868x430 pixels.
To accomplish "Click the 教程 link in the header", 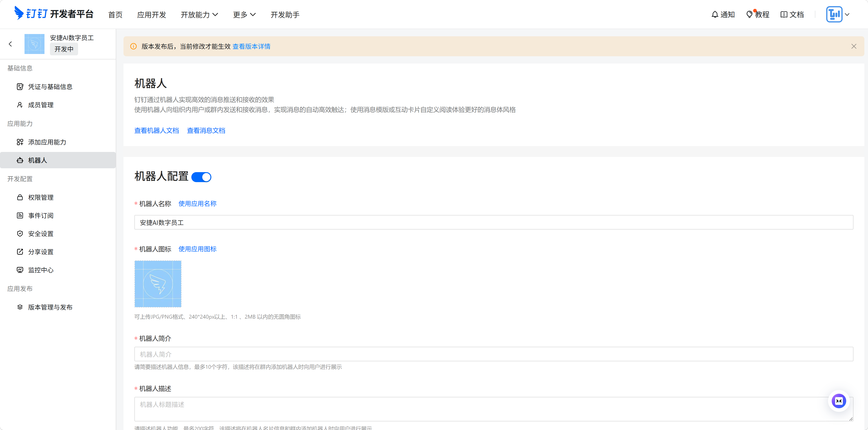I will [758, 15].
